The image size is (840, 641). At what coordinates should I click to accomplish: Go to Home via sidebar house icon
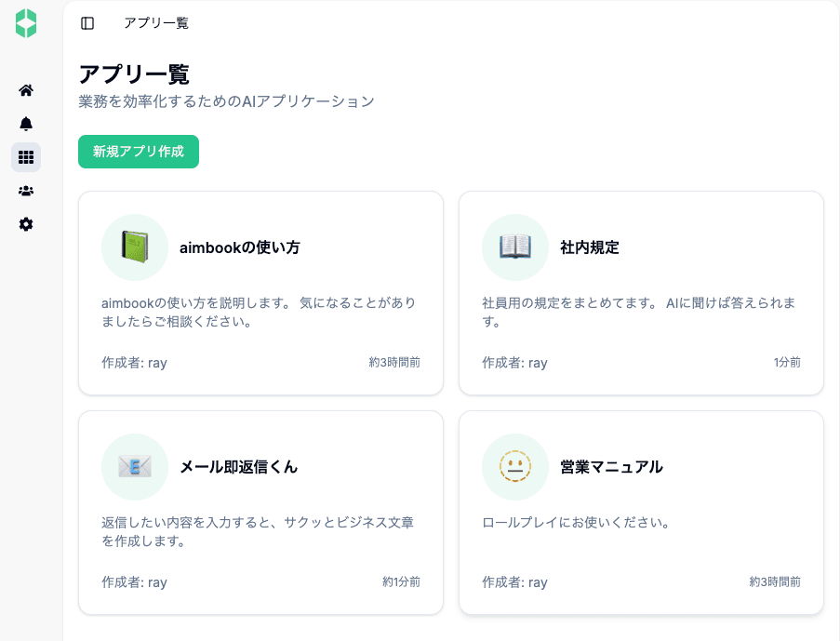pyautogui.click(x=26, y=90)
